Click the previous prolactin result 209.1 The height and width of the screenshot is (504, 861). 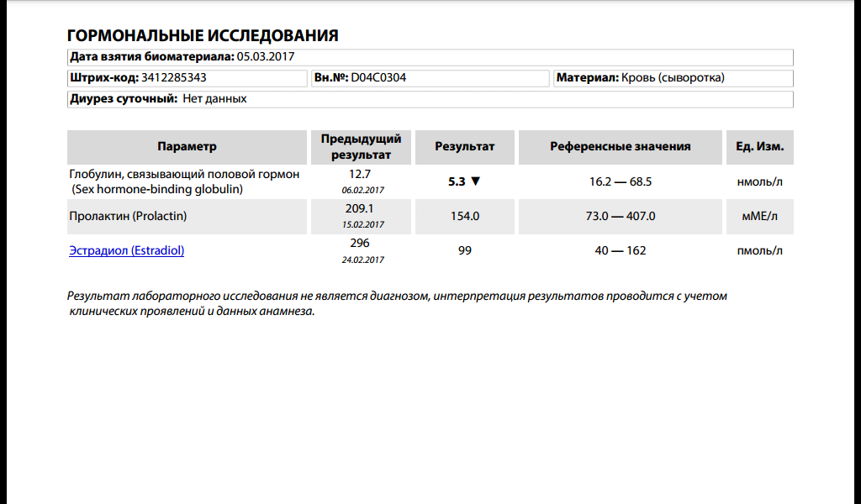360,208
